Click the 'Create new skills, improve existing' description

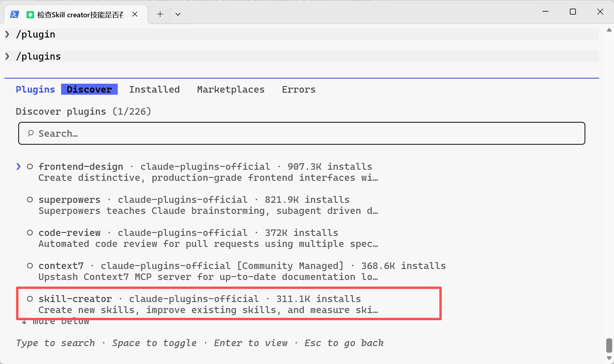tap(208, 310)
